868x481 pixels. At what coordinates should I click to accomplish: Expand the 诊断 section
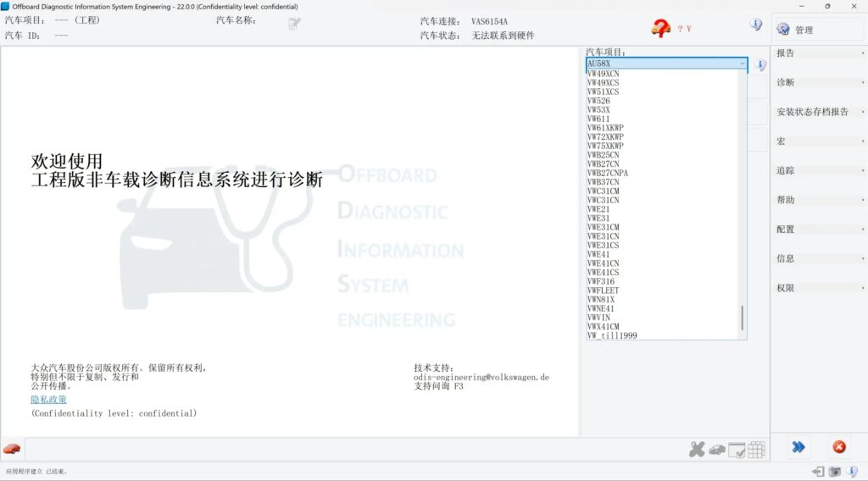click(820, 82)
